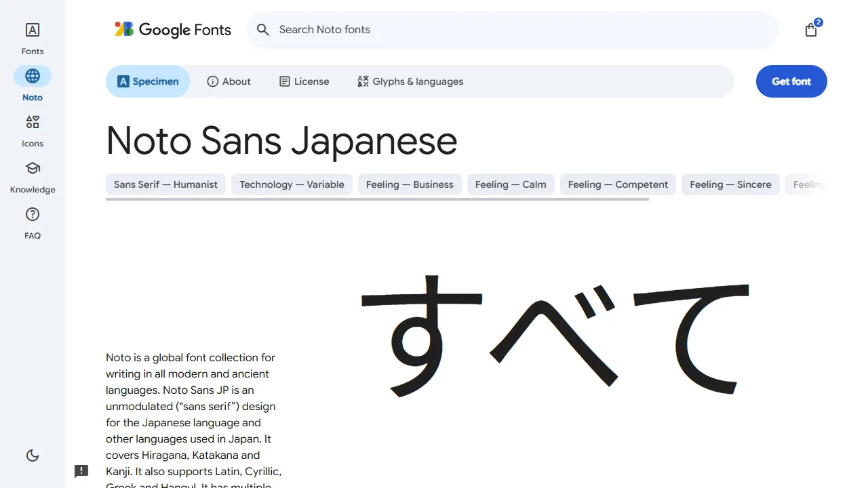Open the Fonts section in sidebar
This screenshot has width=868, height=488.
[x=33, y=39]
